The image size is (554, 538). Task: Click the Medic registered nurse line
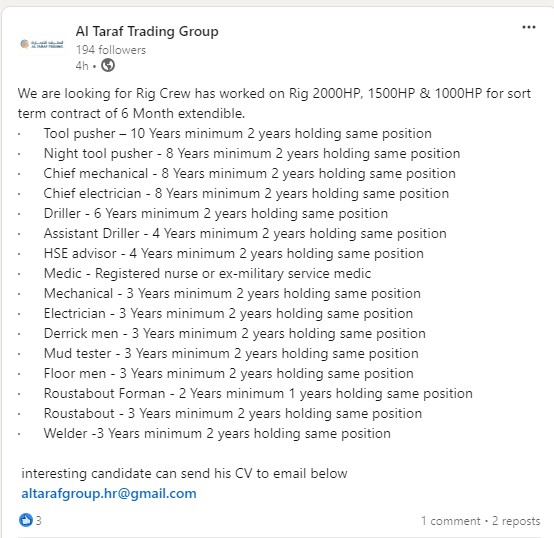point(207,273)
